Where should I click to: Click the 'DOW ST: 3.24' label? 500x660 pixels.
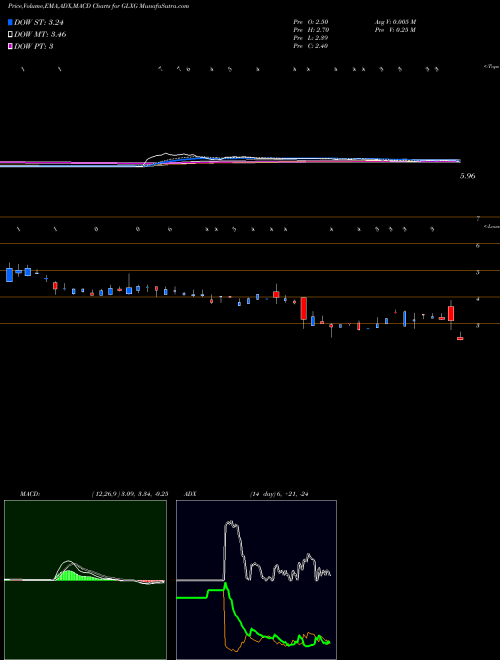pyautogui.click(x=39, y=22)
